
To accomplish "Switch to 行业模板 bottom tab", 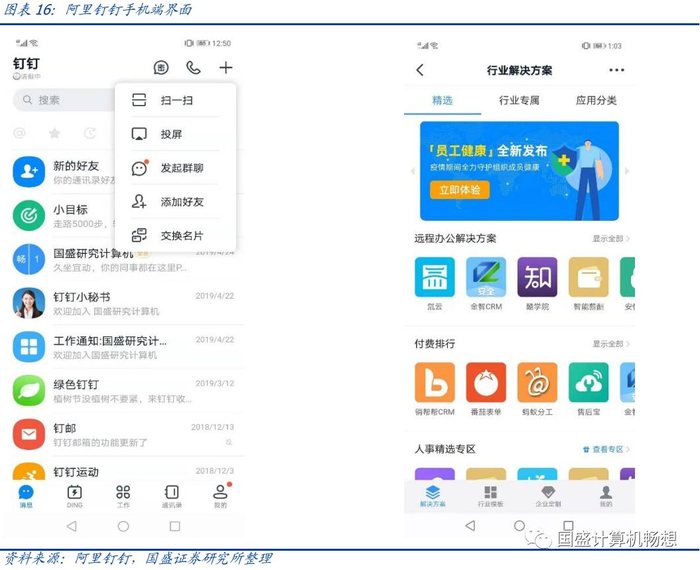I will click(x=490, y=496).
